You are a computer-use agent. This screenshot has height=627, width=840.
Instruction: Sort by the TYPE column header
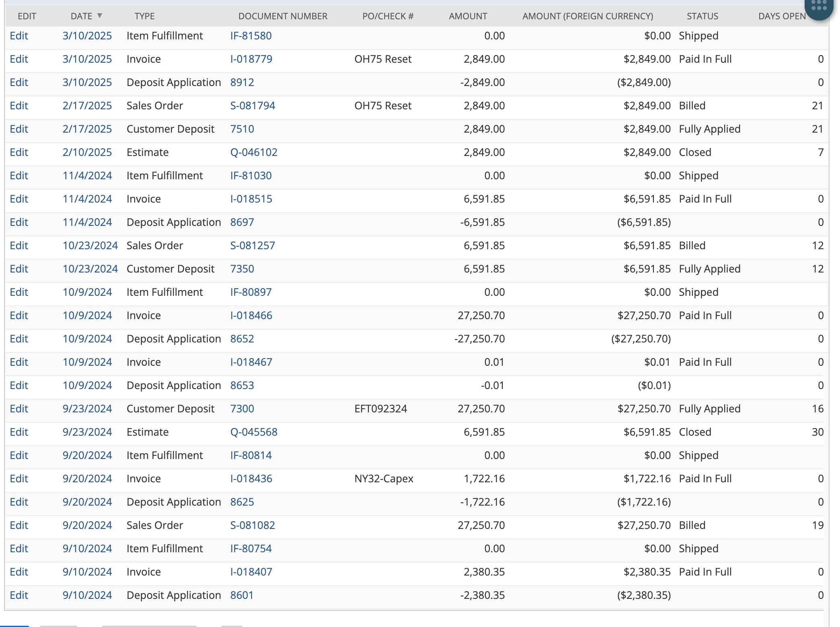coord(144,16)
